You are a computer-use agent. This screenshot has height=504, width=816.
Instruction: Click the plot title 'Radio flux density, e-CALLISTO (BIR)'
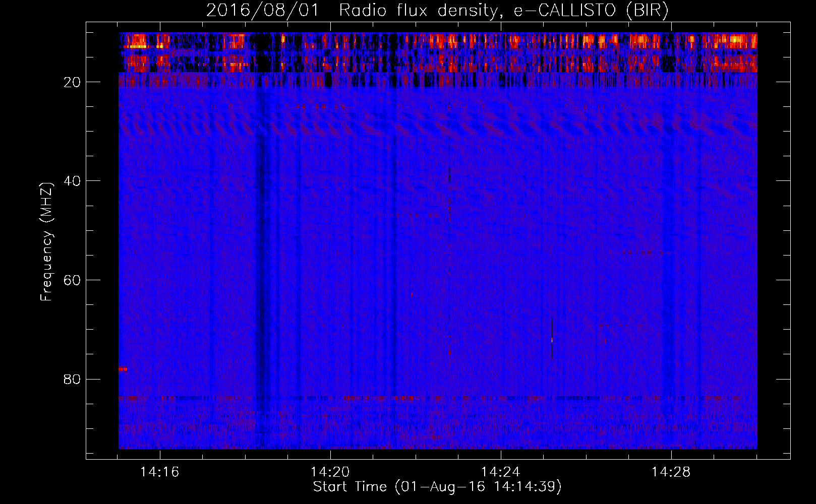pos(504,11)
